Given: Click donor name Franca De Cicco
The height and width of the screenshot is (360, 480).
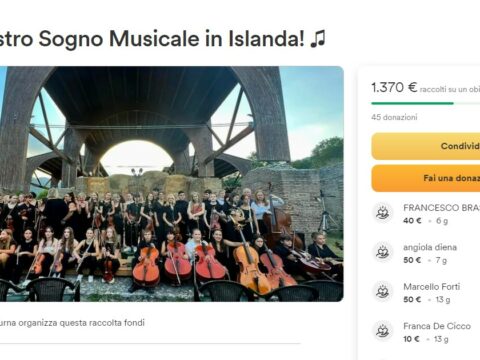Looking at the screenshot, I should (x=437, y=326).
